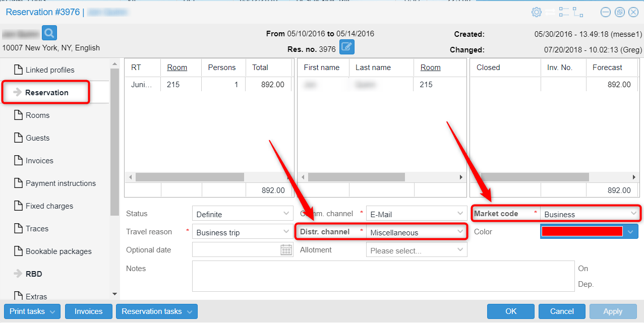
Task: Click the Cancel button
Action: pyautogui.click(x=562, y=311)
